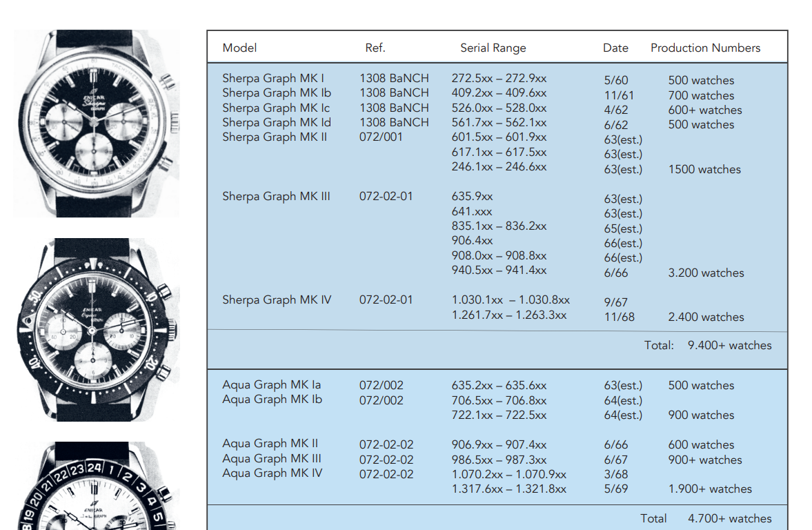Click the 11/68 date entry
Screen dimensions: 812x530
(x=619, y=317)
